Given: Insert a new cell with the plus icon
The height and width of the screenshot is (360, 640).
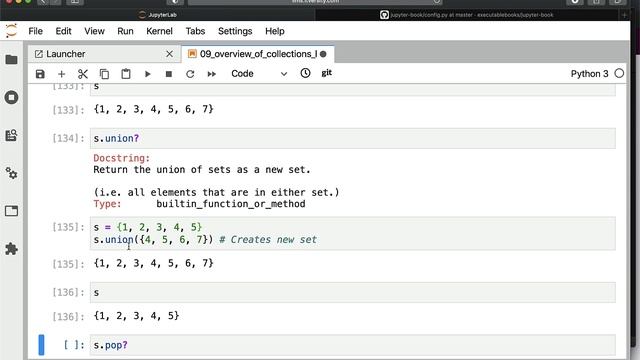Looking at the screenshot, I should tap(61, 74).
